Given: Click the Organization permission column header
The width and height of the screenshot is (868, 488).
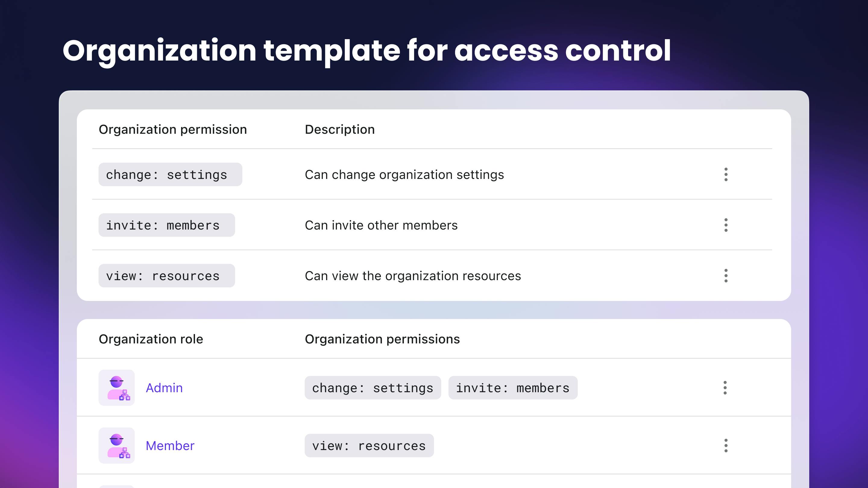Looking at the screenshot, I should tap(173, 129).
